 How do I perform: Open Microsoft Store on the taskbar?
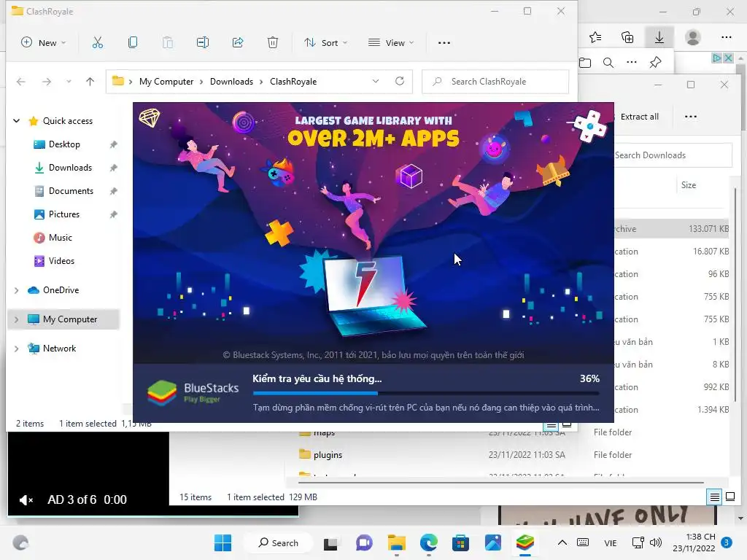[x=461, y=542]
